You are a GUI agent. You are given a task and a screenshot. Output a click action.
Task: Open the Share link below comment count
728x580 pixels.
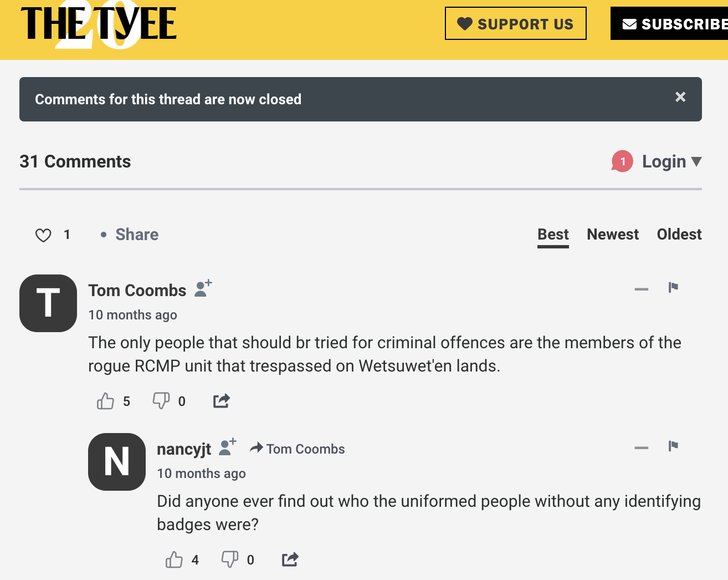pos(137,235)
